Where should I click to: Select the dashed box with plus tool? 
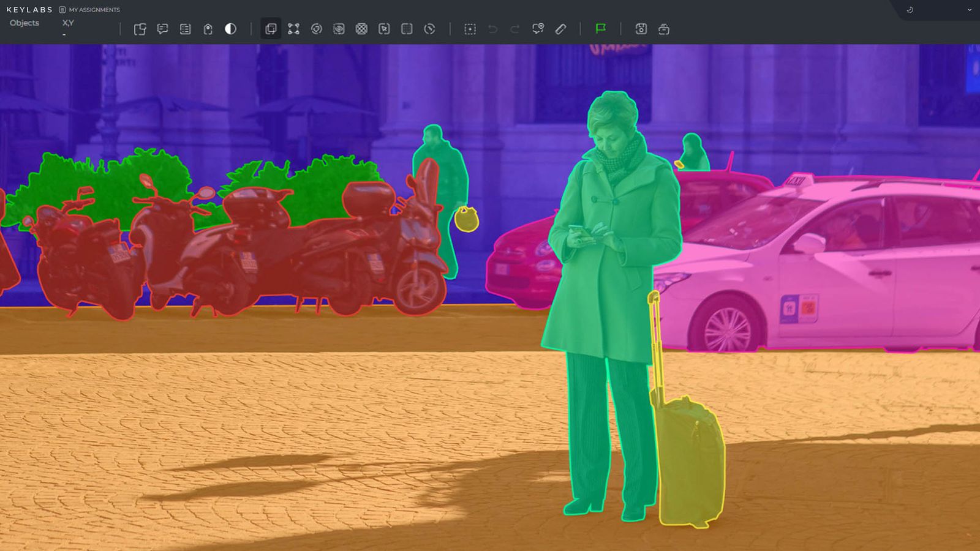point(470,29)
